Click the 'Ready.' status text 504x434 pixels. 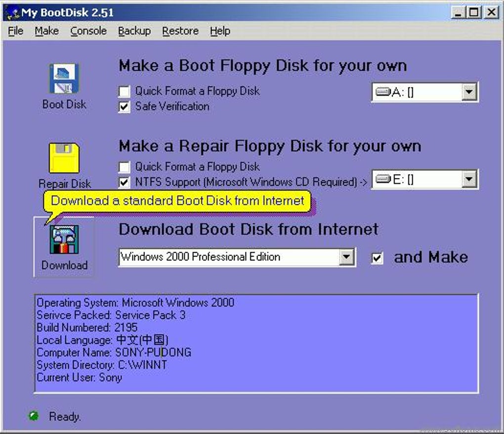tap(65, 417)
